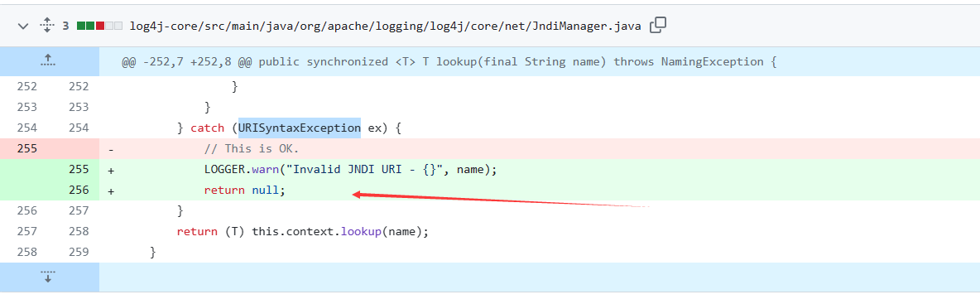Select new line number 259

click(79, 252)
